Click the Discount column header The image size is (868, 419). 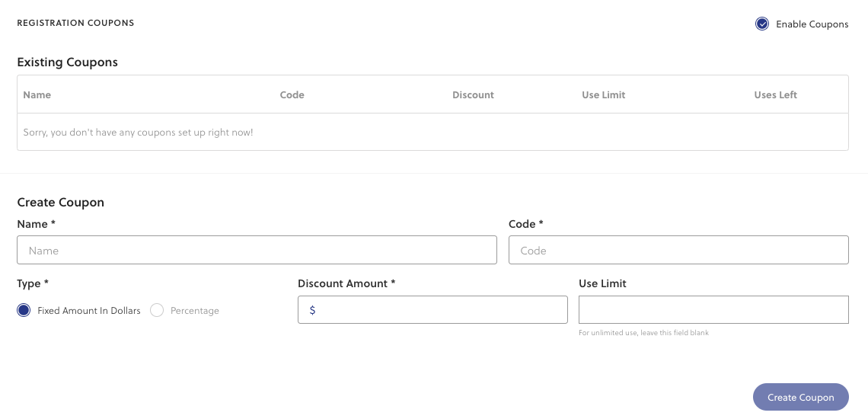(473, 94)
